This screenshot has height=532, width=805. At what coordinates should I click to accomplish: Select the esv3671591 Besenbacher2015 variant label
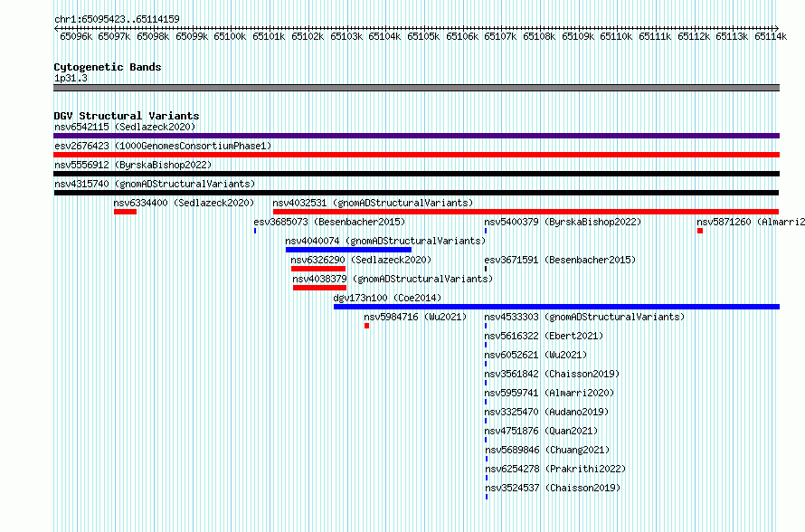pos(560,260)
